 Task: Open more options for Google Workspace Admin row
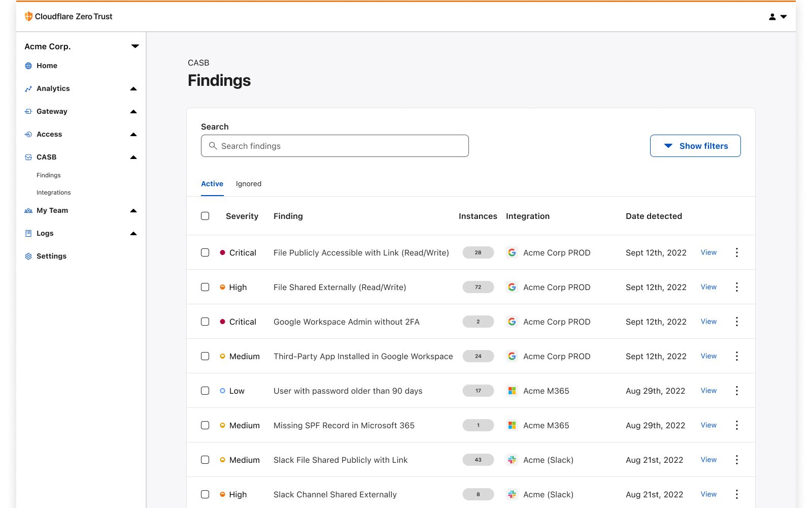(737, 322)
